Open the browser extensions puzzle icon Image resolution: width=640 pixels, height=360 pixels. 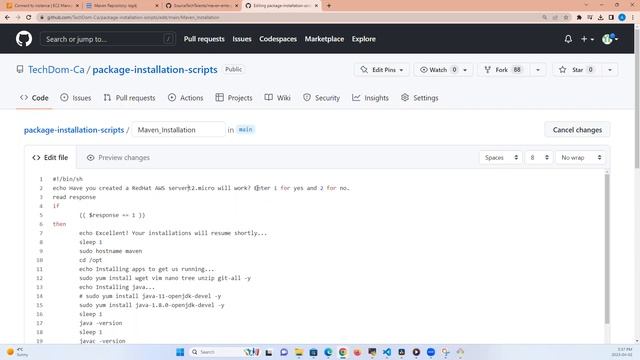pyautogui.click(x=579, y=17)
